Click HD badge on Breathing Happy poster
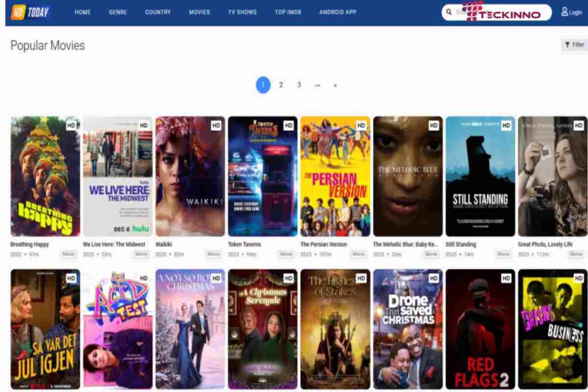The image size is (588, 392). 71,125
